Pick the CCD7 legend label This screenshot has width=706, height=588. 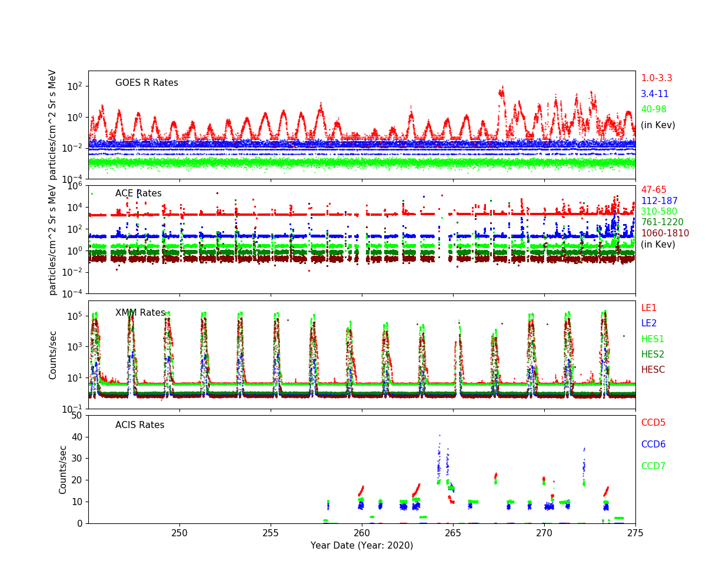(653, 466)
